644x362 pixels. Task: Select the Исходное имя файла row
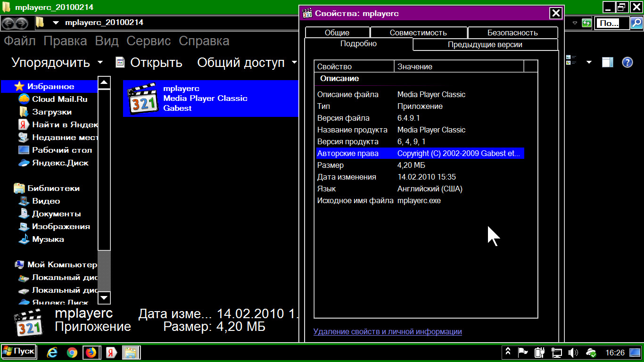420,200
